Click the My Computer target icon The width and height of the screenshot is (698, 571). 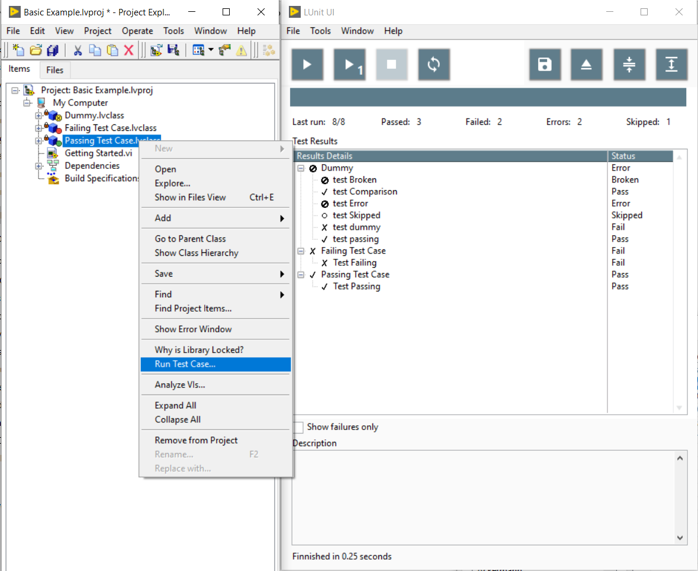click(x=41, y=103)
